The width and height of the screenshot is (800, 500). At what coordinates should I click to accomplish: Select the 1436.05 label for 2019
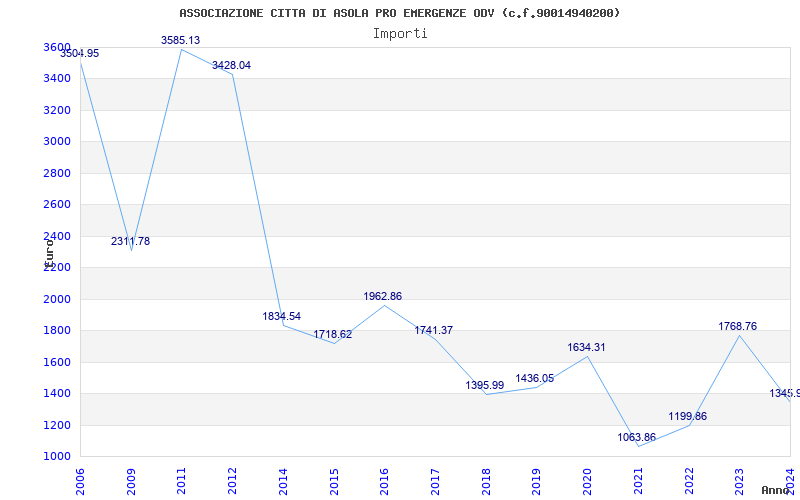pos(535,379)
